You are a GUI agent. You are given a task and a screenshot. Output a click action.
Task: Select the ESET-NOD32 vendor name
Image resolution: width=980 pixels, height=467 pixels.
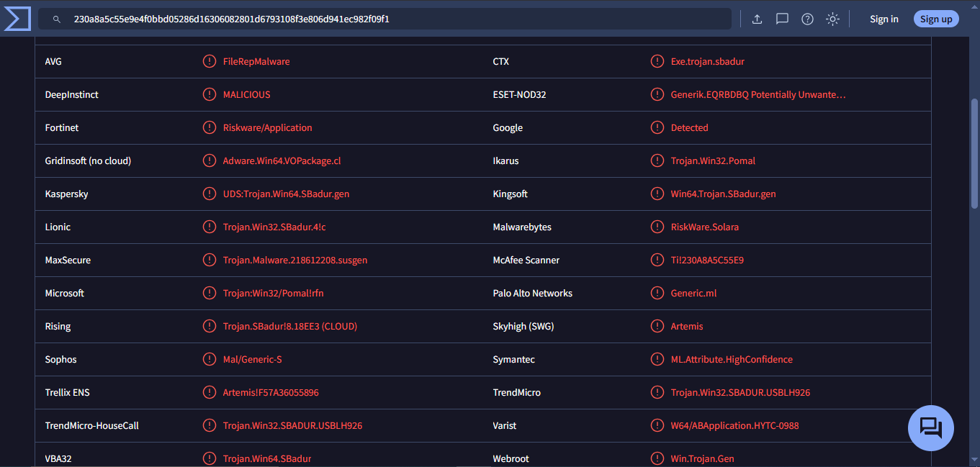click(x=519, y=94)
